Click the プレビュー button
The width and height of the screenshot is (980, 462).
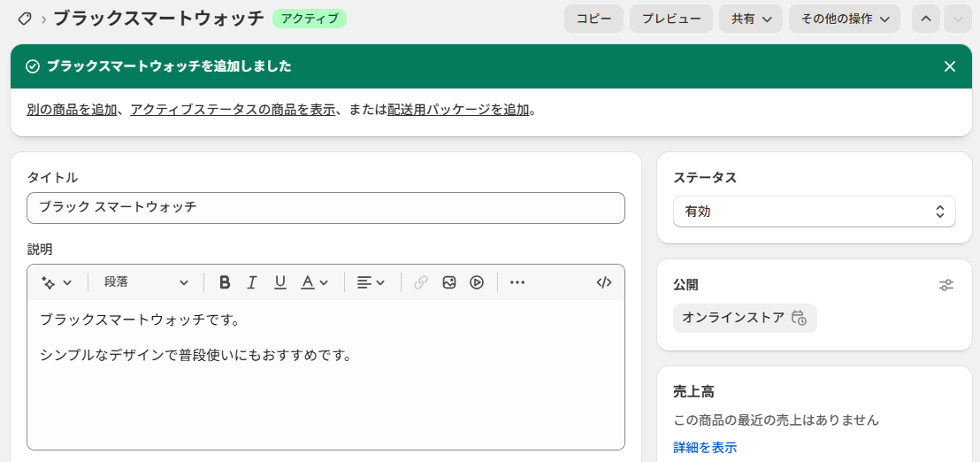coord(671,19)
